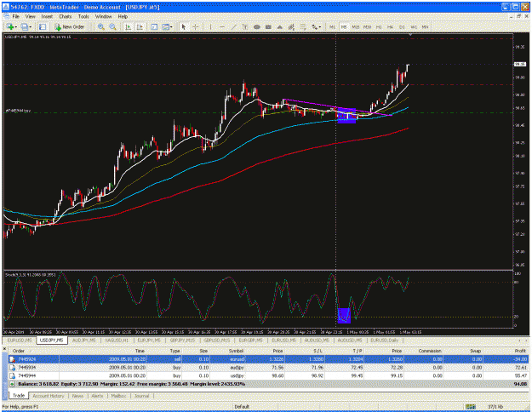
Task: Switch to the GBPJPY,M15 chart tab
Action: pos(182,340)
